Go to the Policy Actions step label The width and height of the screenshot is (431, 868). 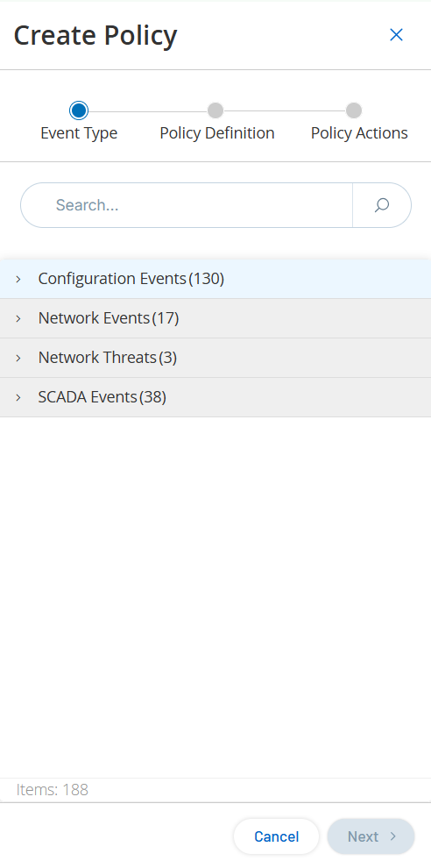click(359, 133)
